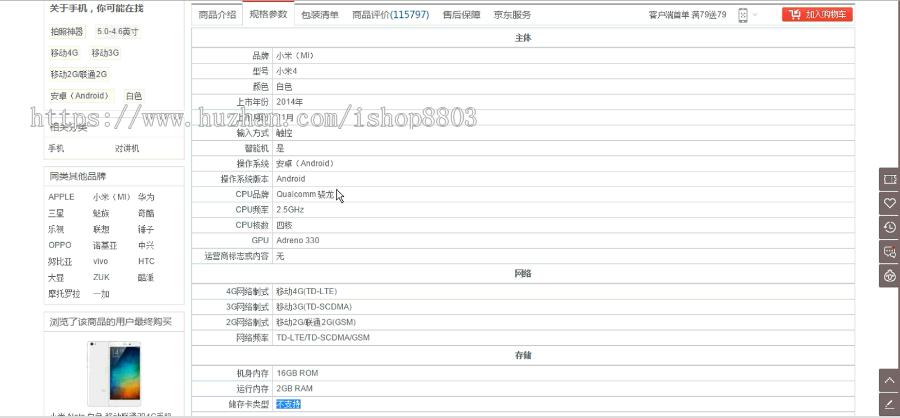This screenshot has width=900, height=418.
Task: Open the 三星 brand link
Action: [56, 213]
